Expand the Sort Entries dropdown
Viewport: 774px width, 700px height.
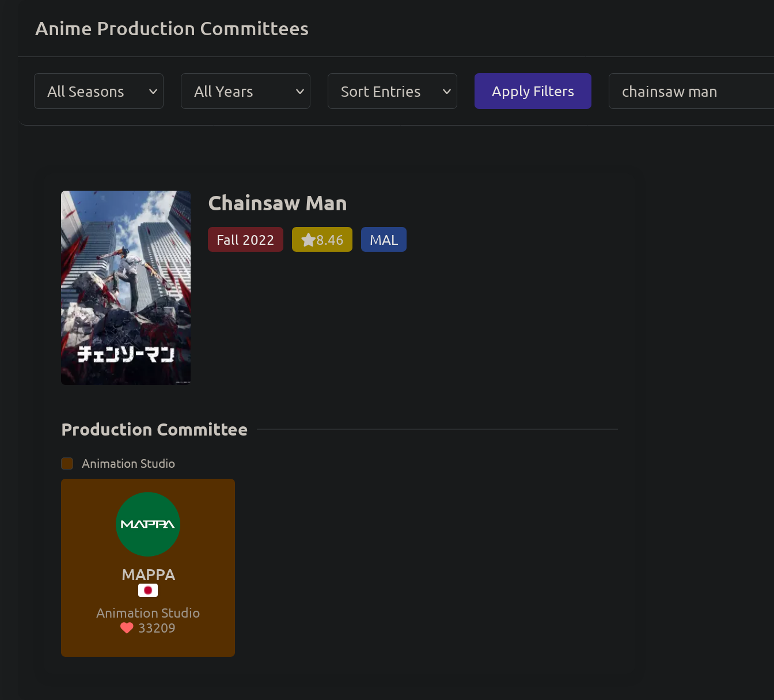(392, 91)
